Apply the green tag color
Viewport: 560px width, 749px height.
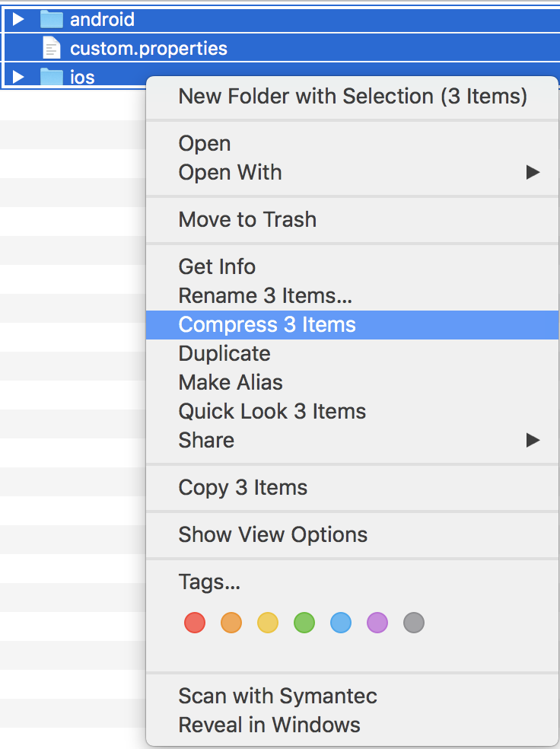point(304,623)
